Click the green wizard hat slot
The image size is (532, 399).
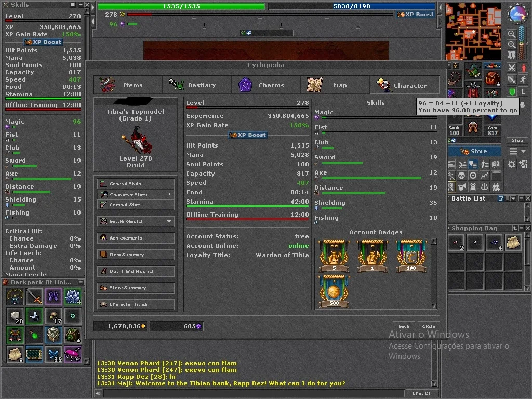click(473, 71)
